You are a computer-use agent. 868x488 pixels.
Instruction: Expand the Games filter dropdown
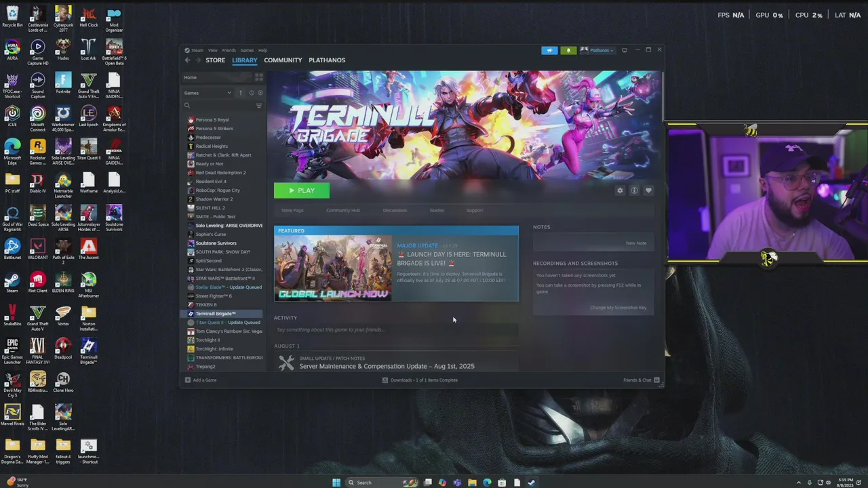click(x=208, y=93)
